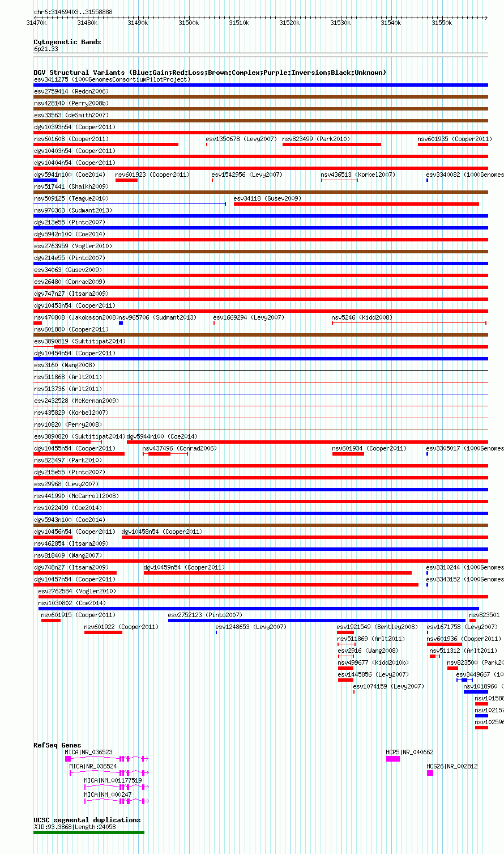Select the esv1074159 (Levy2007) label
The image size is (504, 854).
pyautogui.click(x=388, y=686)
